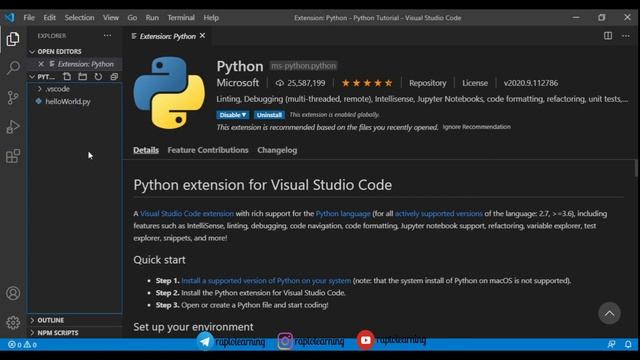Close the Extension: Python tab
This screenshot has width=640, height=360.
point(202,36)
